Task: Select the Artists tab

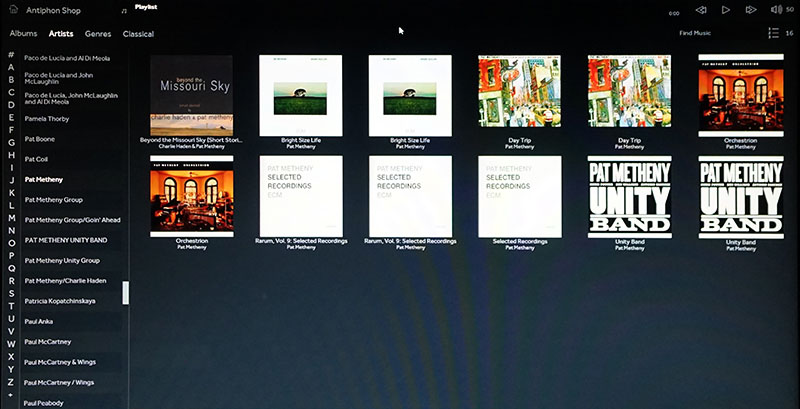Action: [x=61, y=34]
